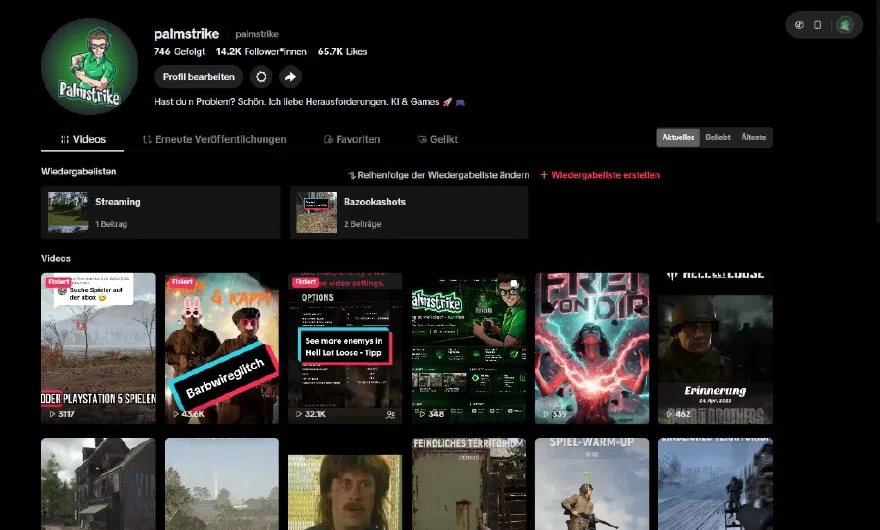Screen dimensions: 880x530
Task: Open the 14.2K Follower*innen list
Action: pyautogui.click(x=261, y=52)
